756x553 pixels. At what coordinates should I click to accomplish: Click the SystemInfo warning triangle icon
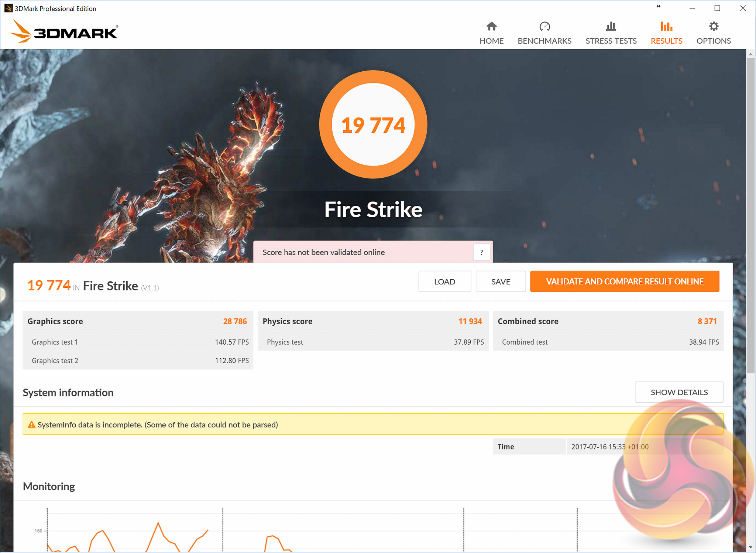point(32,425)
